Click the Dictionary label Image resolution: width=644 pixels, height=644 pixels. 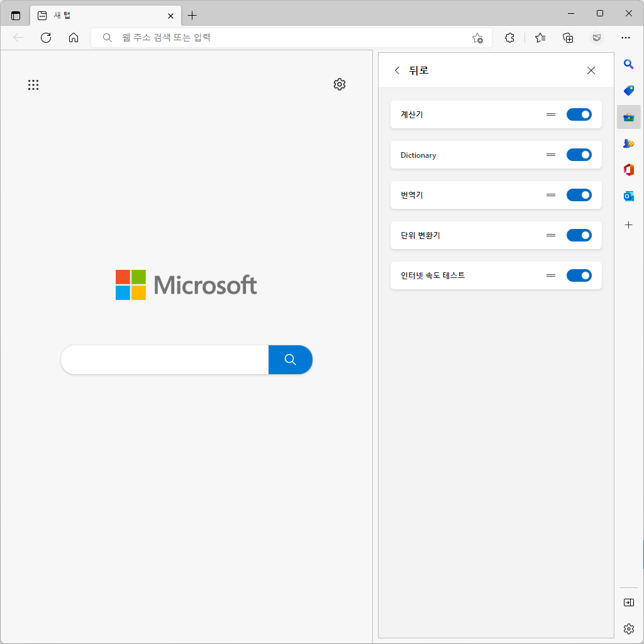(x=418, y=155)
